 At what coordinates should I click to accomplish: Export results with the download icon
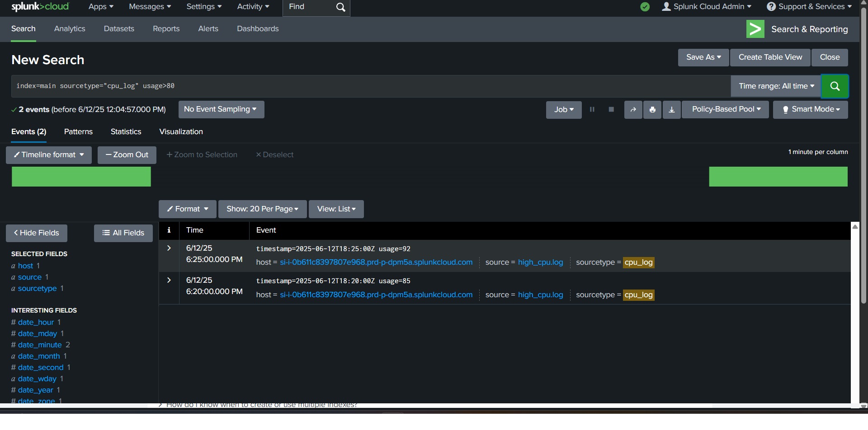pos(672,110)
